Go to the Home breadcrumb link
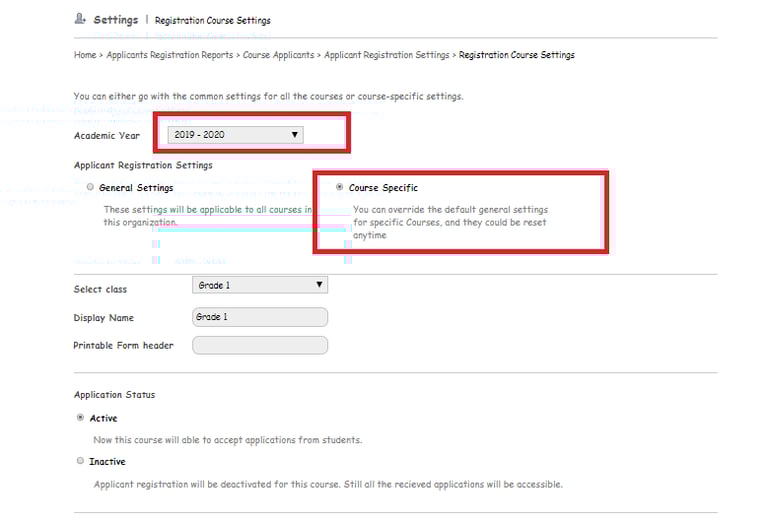 (85, 55)
